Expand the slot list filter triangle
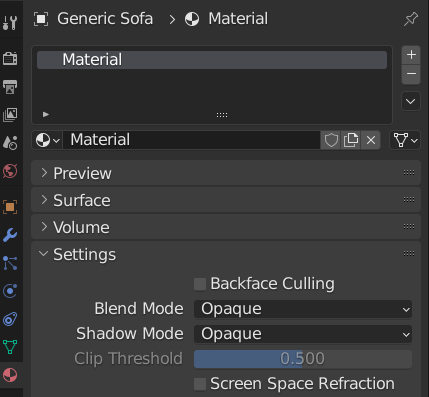Viewport: 429px width, 397px height. [x=46, y=114]
